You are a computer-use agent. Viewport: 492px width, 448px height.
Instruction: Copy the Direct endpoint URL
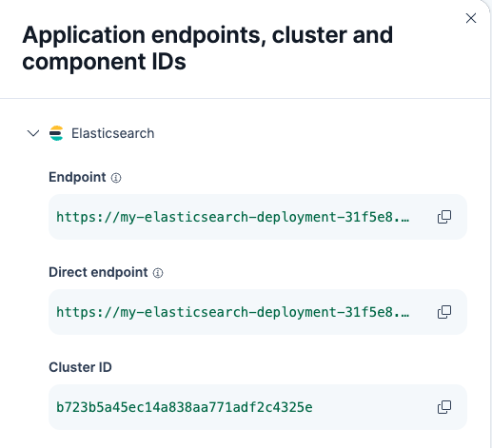(x=444, y=312)
